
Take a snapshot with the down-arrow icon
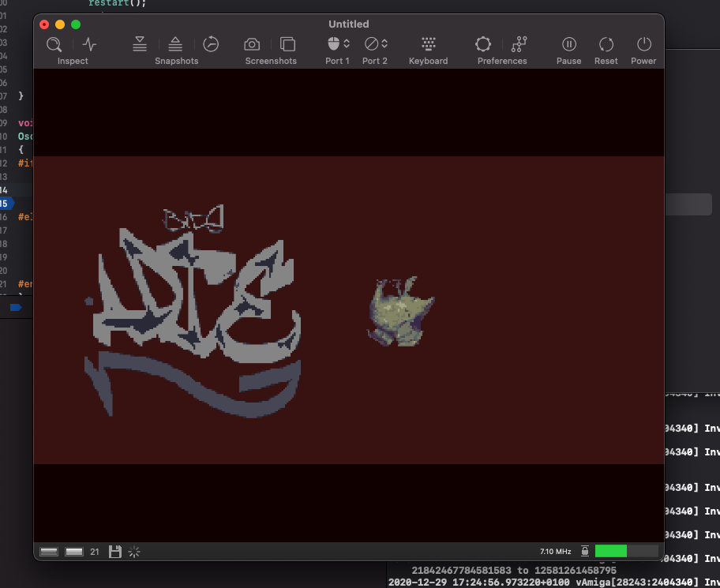pyautogui.click(x=140, y=44)
